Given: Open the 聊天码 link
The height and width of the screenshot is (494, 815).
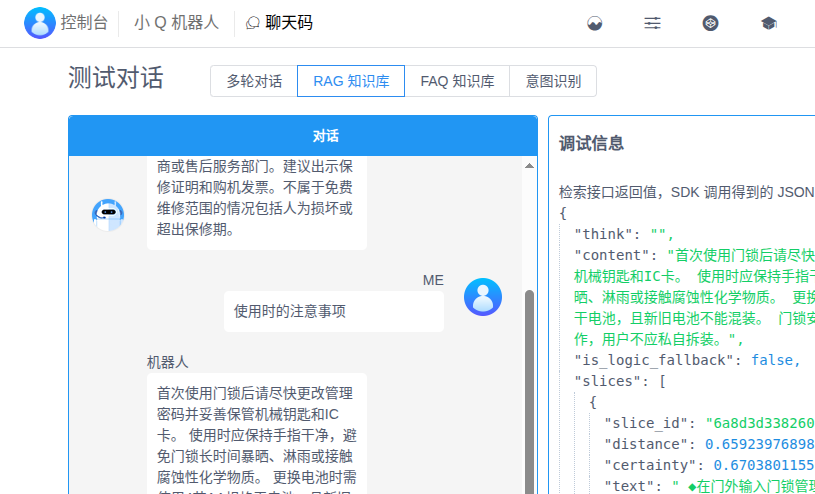Looking at the screenshot, I should [289, 23].
